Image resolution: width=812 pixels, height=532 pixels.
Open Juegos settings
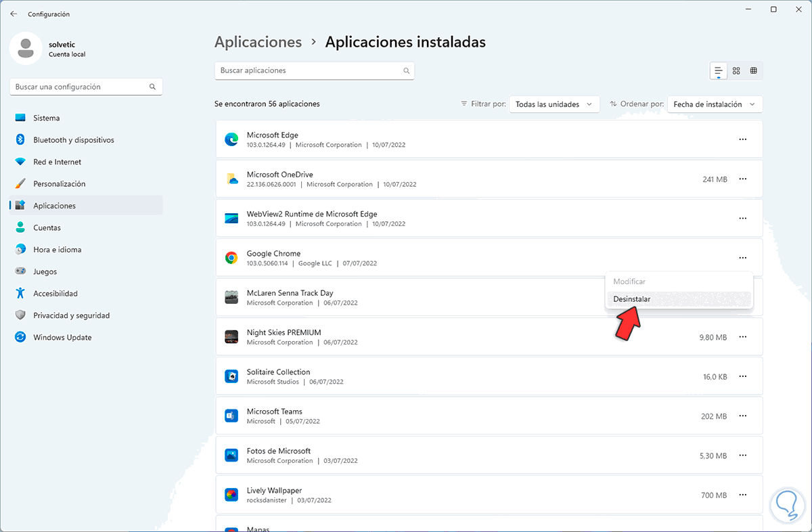point(86,271)
